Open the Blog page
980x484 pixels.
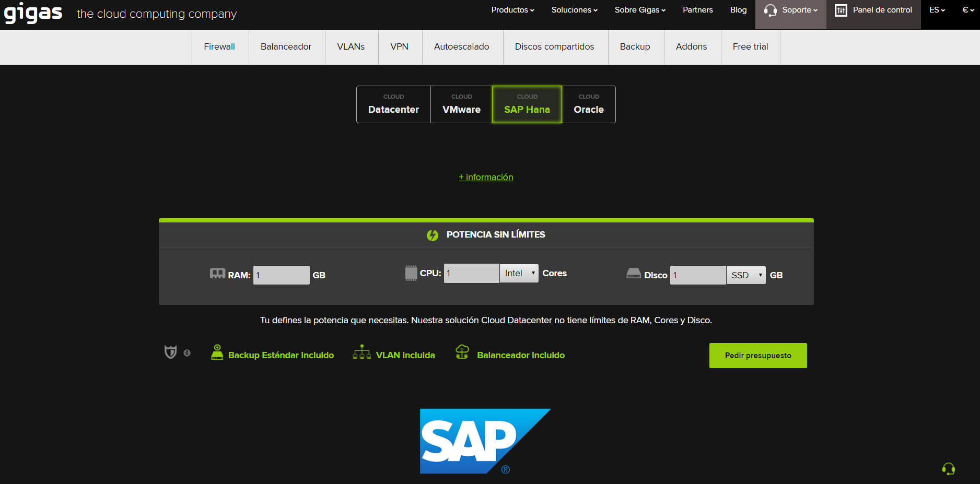click(738, 10)
